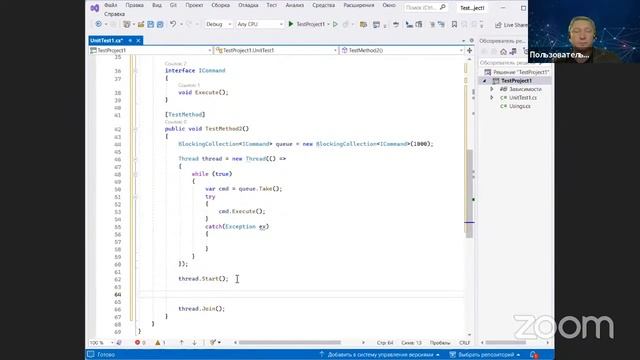The width and height of the screenshot is (640, 360).
Task: Click the split editor plus icon
Action: click(x=469, y=50)
